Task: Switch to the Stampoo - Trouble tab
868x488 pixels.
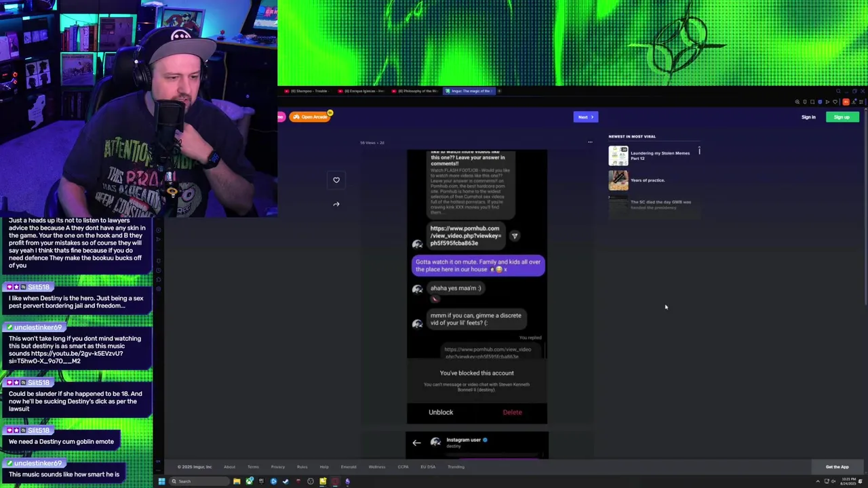Action: click(307, 91)
